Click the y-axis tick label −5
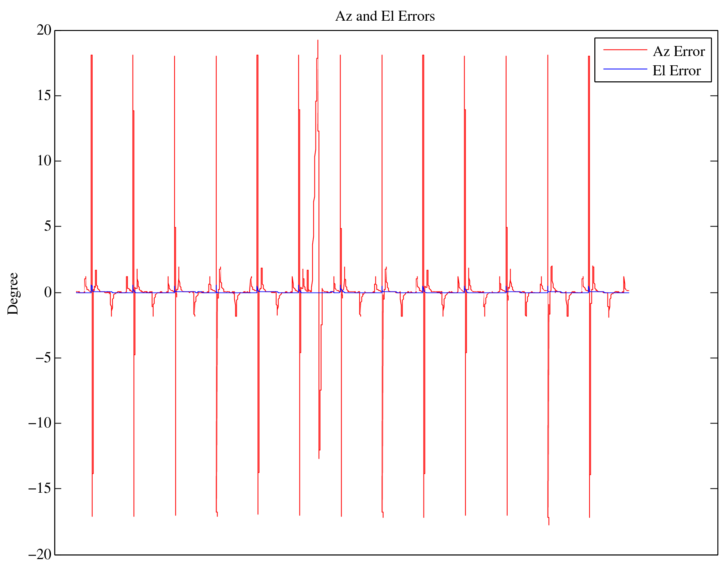The image size is (728, 568). click(x=43, y=358)
